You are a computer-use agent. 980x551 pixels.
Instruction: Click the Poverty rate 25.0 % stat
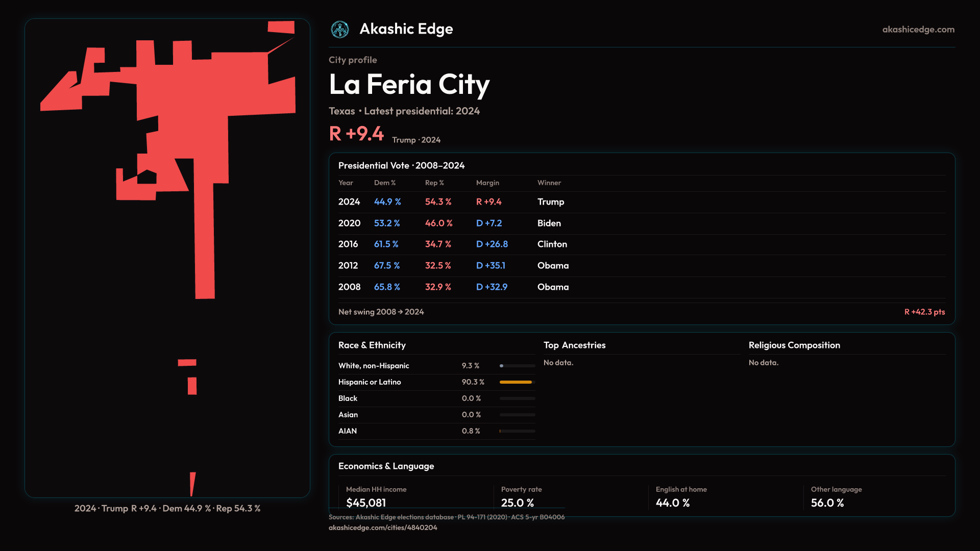tap(517, 503)
